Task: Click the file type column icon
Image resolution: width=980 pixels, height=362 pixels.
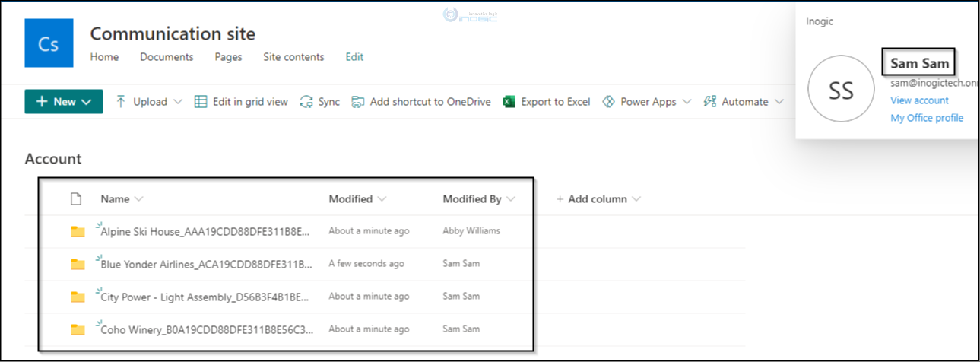Action: 76,199
